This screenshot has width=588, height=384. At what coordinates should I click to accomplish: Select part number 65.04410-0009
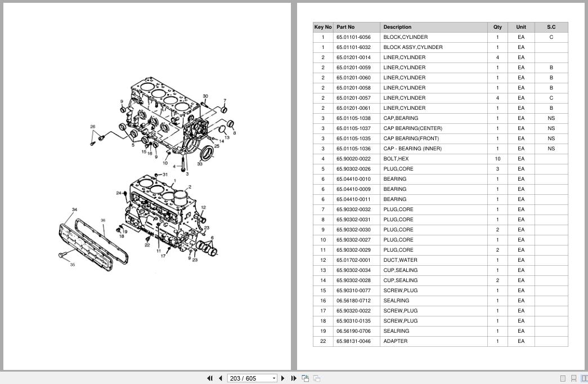coord(353,189)
